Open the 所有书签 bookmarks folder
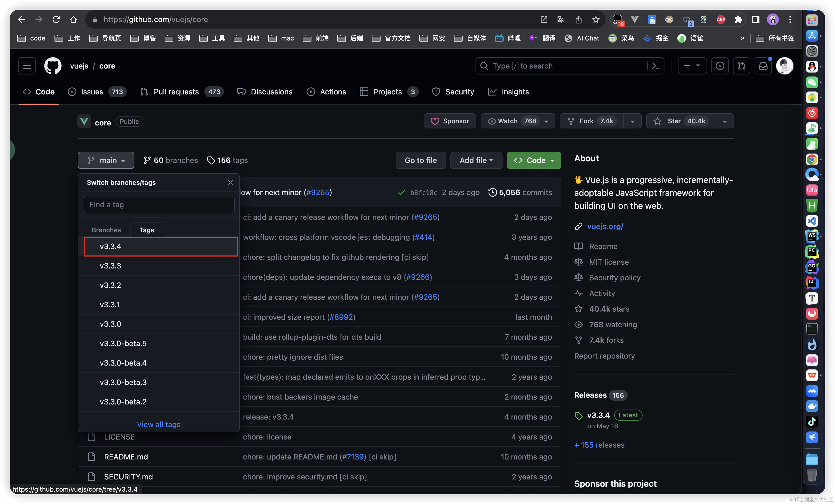The height and width of the screenshot is (504, 835). coord(775,38)
